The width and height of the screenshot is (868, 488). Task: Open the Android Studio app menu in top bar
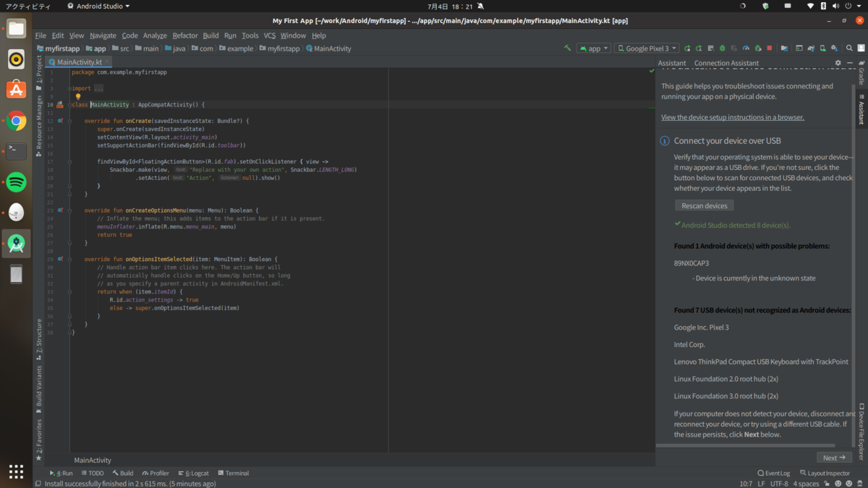pyautogui.click(x=98, y=6)
